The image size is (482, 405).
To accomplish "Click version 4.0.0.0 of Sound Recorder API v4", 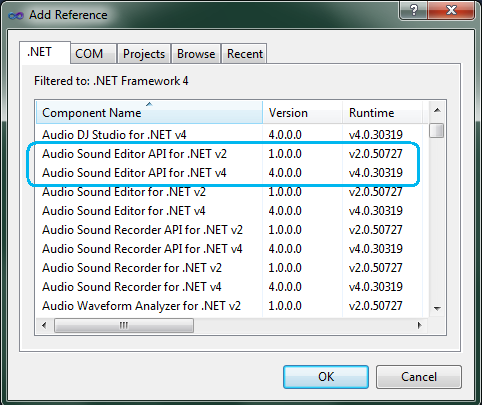I will click(x=285, y=249).
